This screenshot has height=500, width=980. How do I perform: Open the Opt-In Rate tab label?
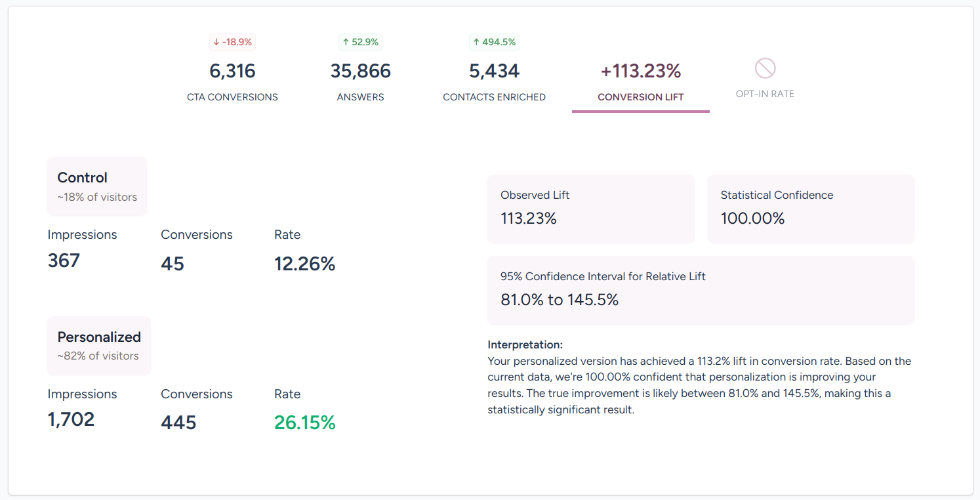click(765, 94)
